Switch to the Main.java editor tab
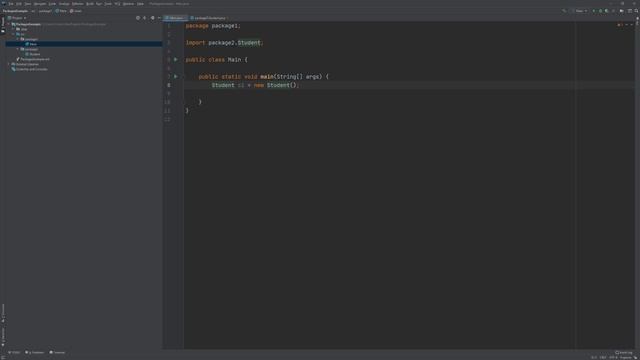 coord(176,18)
